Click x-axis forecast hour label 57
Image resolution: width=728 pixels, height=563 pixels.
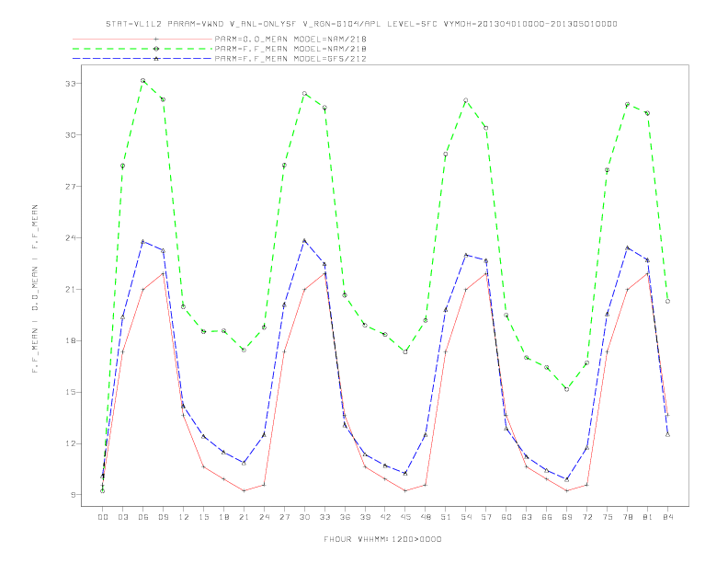(x=486, y=517)
